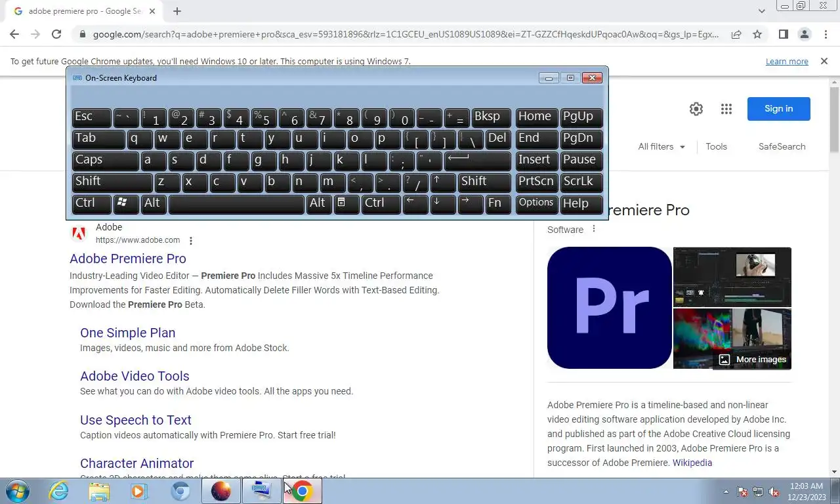Open Use Speech to Text sitelink

point(136,420)
